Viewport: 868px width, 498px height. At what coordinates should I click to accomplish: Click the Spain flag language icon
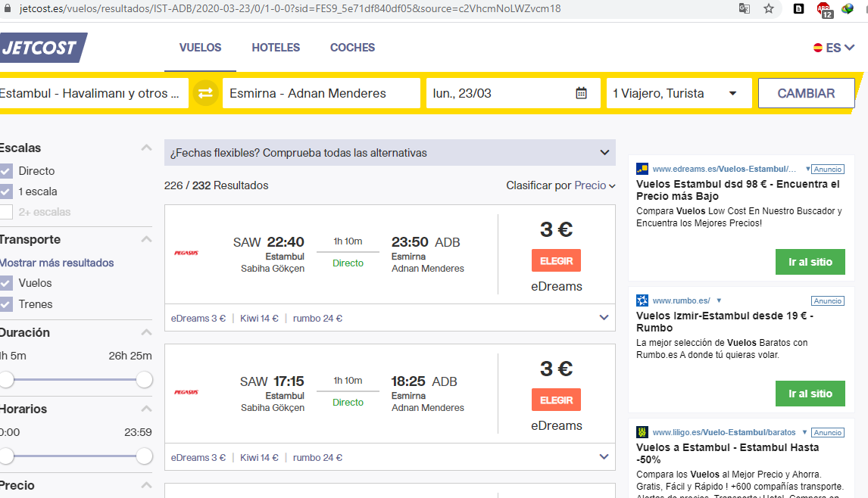[x=817, y=48]
